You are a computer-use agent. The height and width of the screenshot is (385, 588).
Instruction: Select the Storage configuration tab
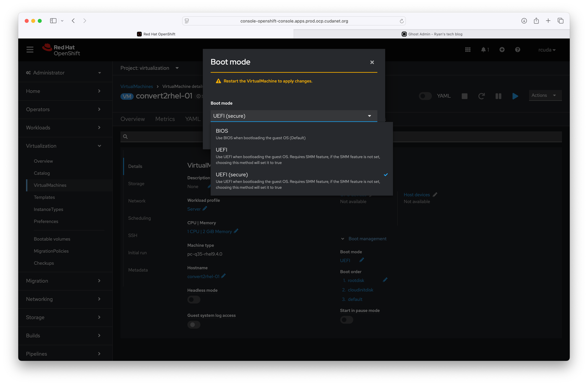pos(136,184)
